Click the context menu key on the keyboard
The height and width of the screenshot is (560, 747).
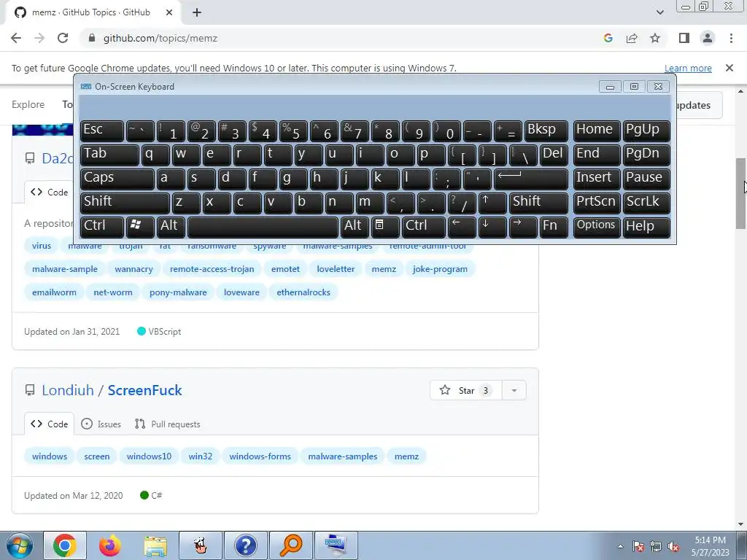[x=385, y=227]
